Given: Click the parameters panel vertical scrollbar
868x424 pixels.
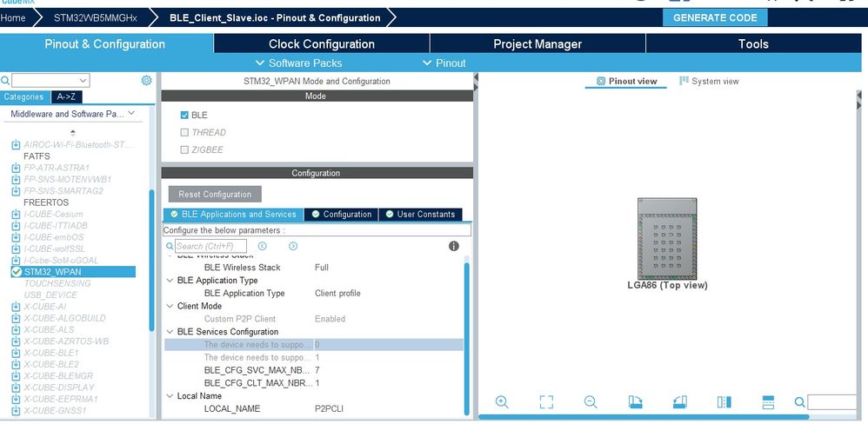Looking at the screenshot, I should (467, 338).
